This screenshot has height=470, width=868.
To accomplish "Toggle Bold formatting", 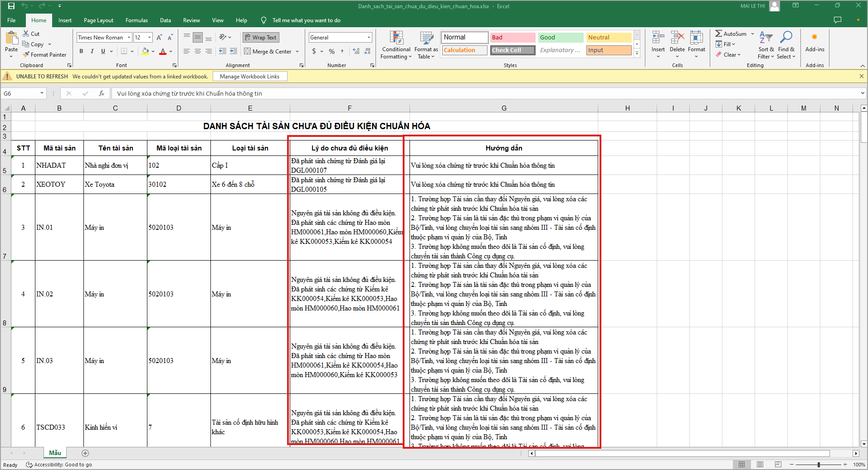I will tap(81, 51).
